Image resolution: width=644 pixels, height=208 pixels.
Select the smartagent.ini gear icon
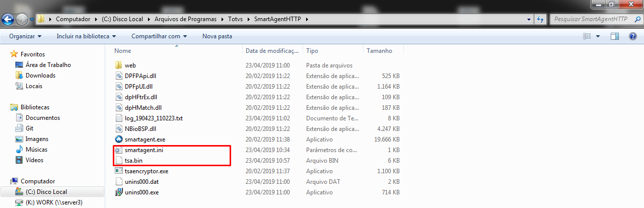[x=119, y=150]
